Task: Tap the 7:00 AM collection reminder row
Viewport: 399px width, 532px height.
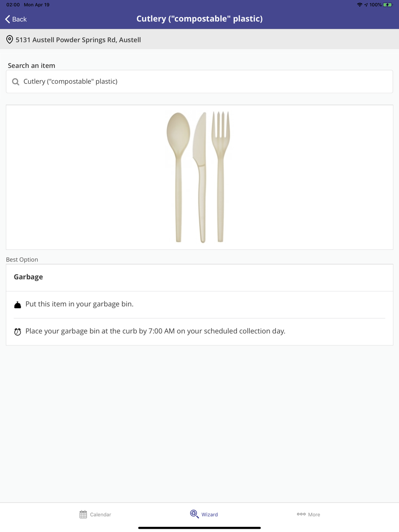Action: tap(155, 331)
